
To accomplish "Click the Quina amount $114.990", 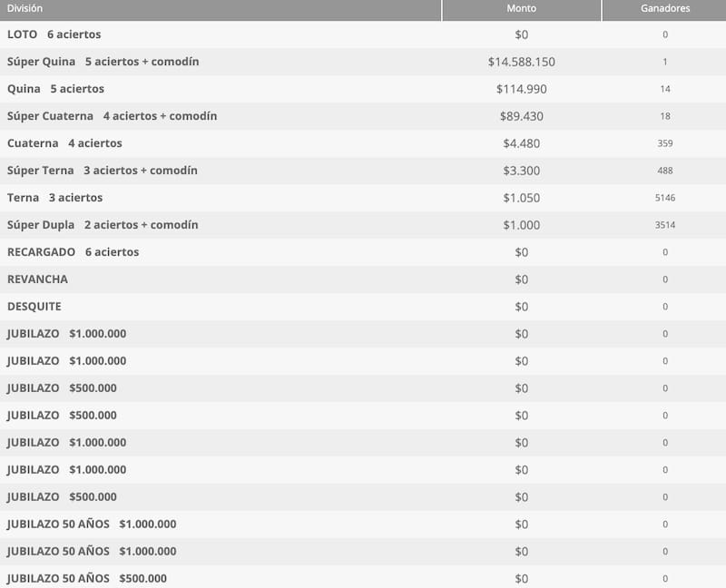I will 521,89.
